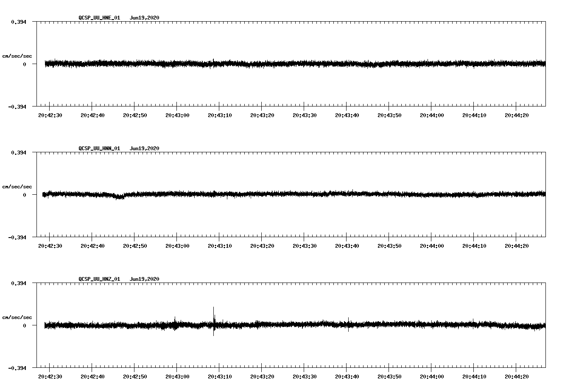This screenshot has height=392, width=576.
Task: Select the cm/sec/sec units label on HNE plot
Action: (17, 56)
